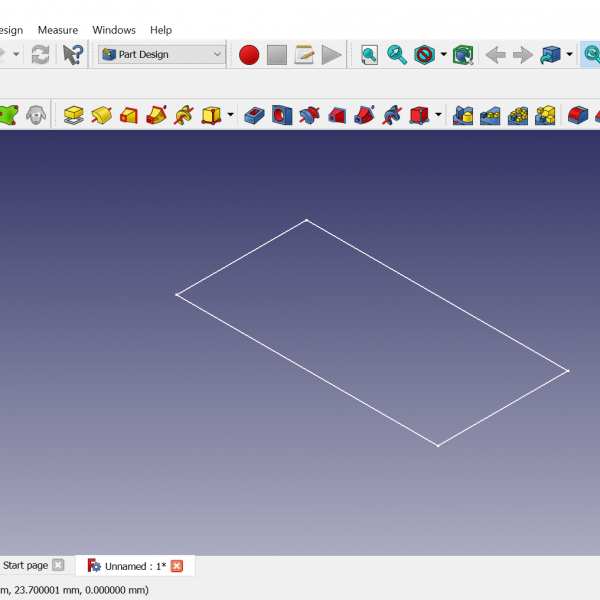600x600 pixels.
Task: Open the Part Design workbench dropdown
Action: pos(161,55)
